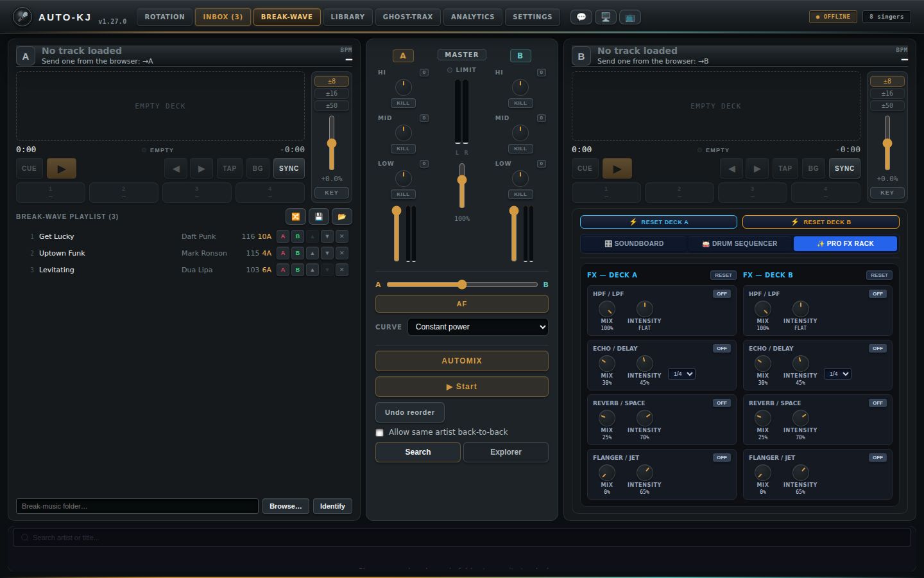Move Get Lucky down in playlist
The image size is (924, 578).
click(x=327, y=236)
